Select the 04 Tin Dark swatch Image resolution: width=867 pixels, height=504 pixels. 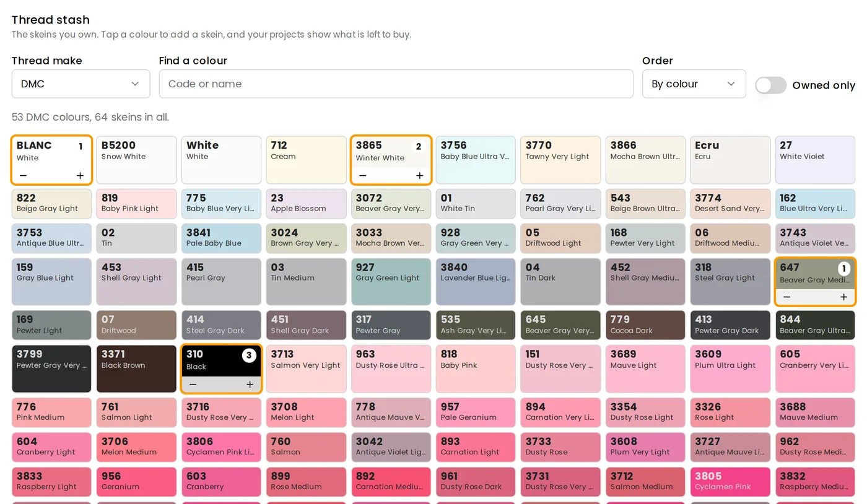pos(560,282)
